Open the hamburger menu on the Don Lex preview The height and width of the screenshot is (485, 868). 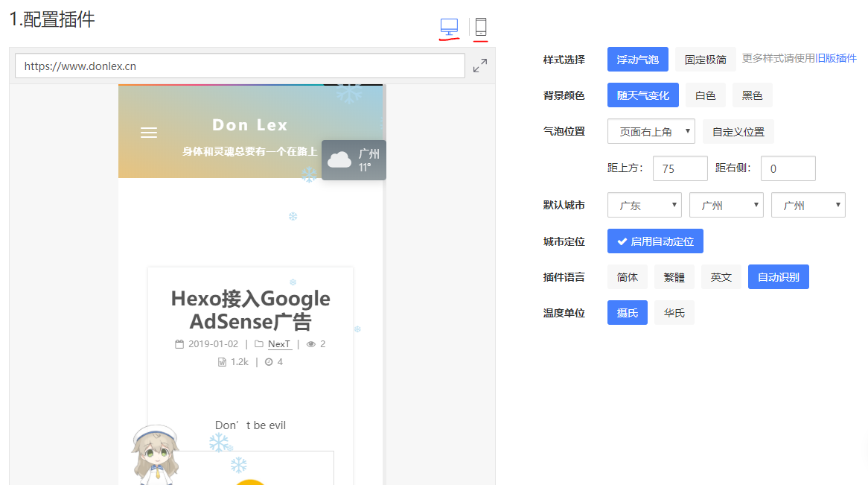pos(149,133)
